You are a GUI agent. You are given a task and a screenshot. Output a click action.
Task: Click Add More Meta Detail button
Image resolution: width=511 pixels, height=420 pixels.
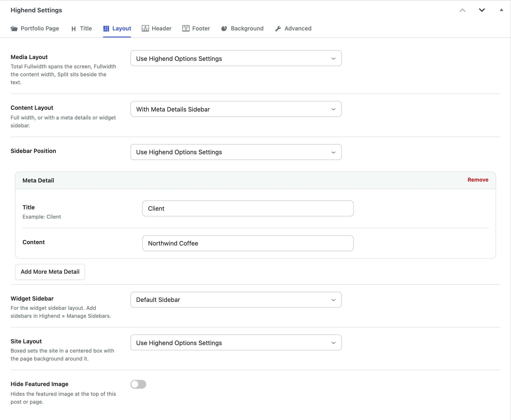click(50, 272)
